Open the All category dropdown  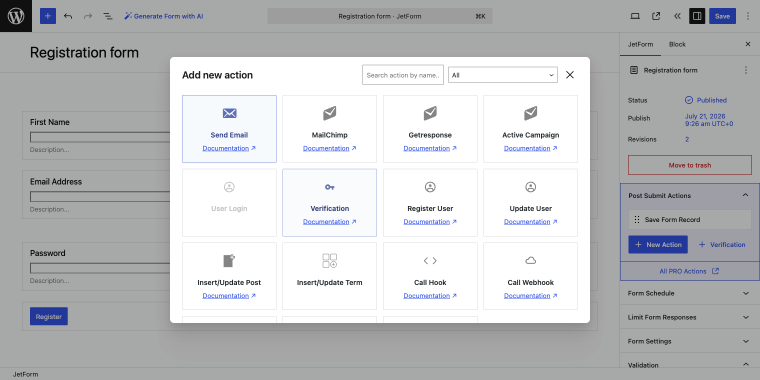pyautogui.click(x=503, y=75)
